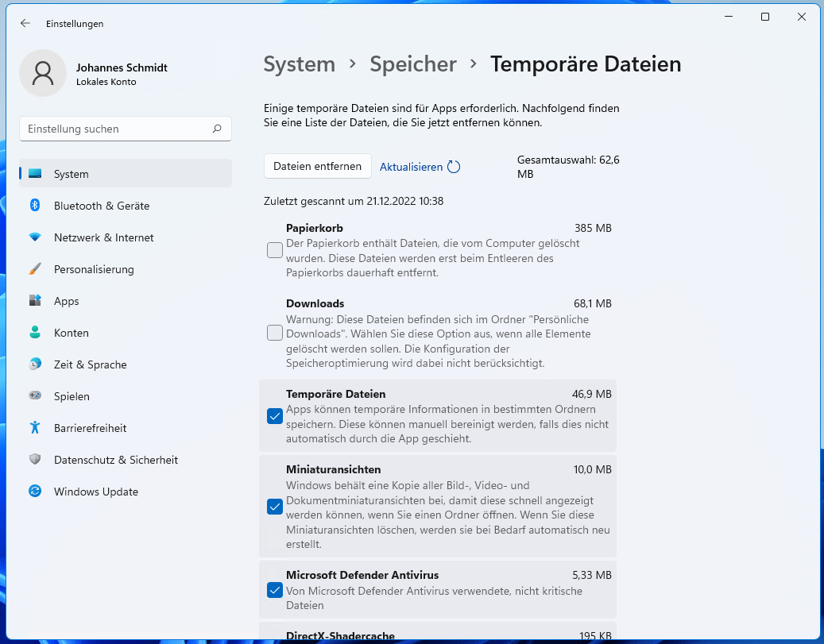Click the Dateien entfernen button
The width and height of the screenshot is (824, 644).
[x=317, y=166]
